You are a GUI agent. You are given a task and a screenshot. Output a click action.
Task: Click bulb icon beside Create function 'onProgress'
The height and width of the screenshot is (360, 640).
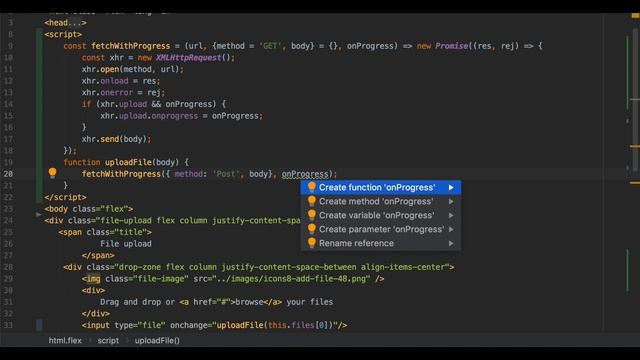pyautogui.click(x=311, y=187)
